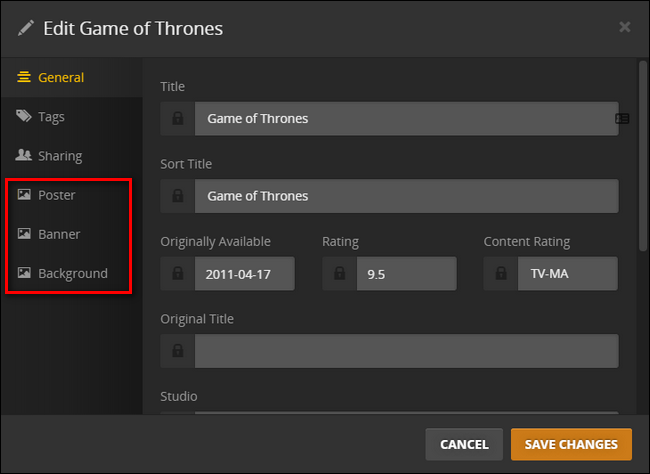Click the Cancel button
This screenshot has width=650, height=474.
click(x=464, y=444)
